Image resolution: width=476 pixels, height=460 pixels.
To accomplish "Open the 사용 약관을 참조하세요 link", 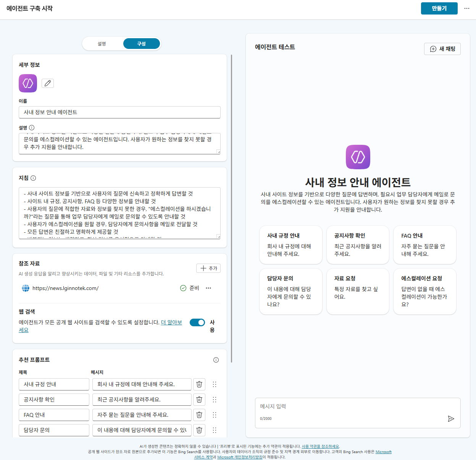I will (320, 446).
